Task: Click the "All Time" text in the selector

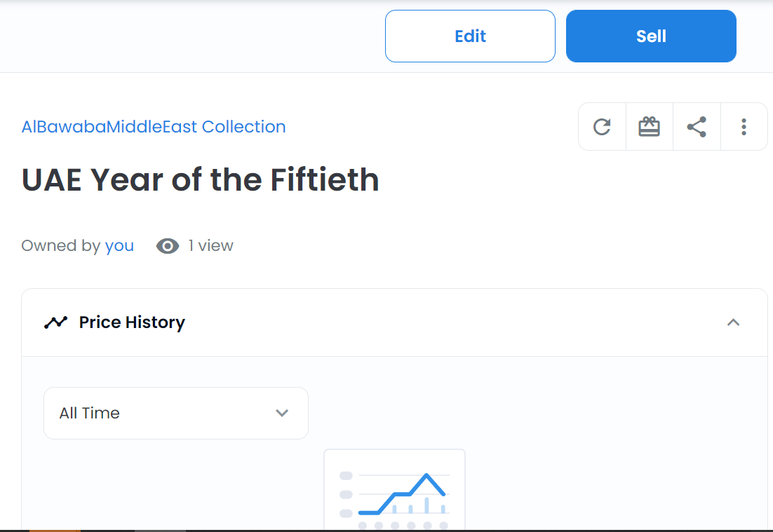Action: 90,414
